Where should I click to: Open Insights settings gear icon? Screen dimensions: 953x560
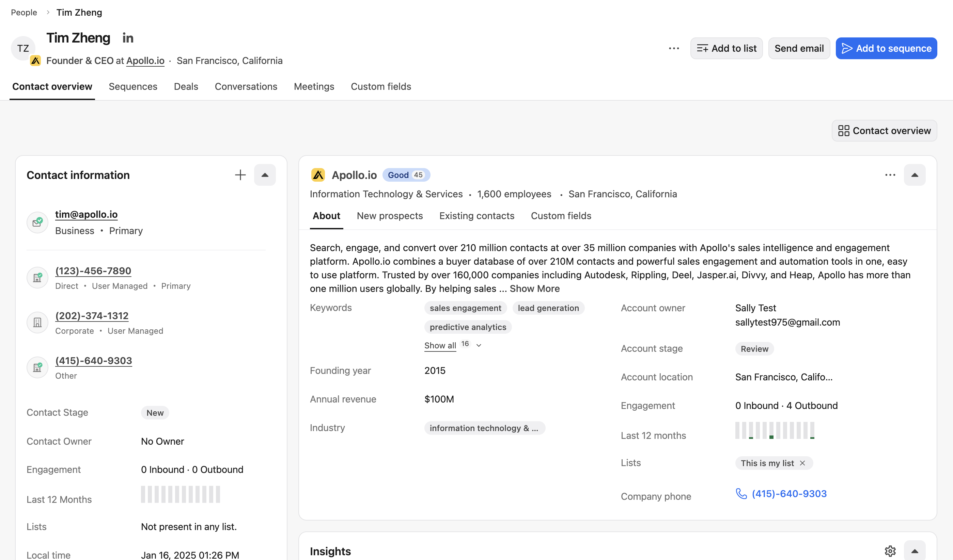tap(890, 551)
